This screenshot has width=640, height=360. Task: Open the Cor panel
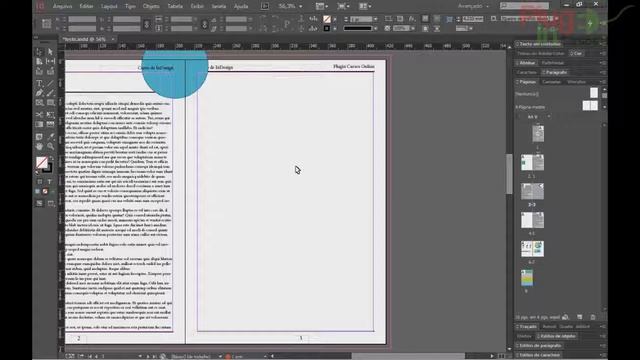(577, 53)
